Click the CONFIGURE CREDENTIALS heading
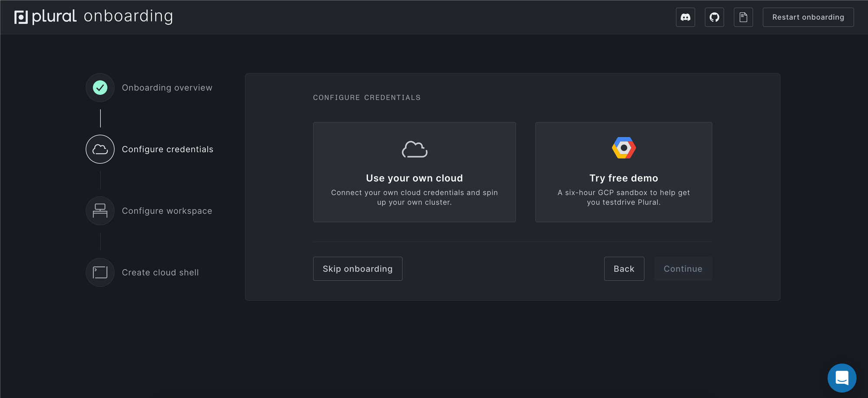The width and height of the screenshot is (868, 398). pos(367,98)
